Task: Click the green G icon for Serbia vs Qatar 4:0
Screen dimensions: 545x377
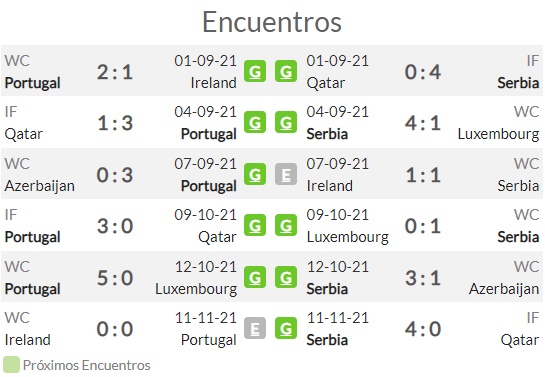Action: (x=286, y=328)
